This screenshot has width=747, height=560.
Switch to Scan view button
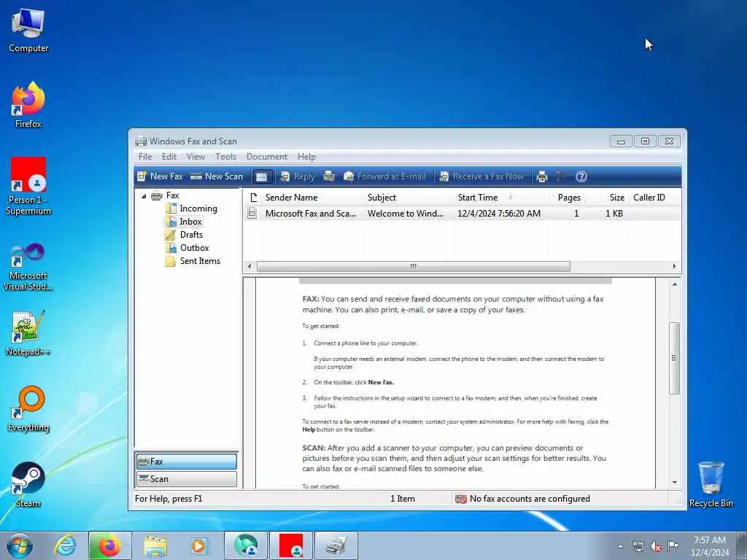tap(186, 479)
